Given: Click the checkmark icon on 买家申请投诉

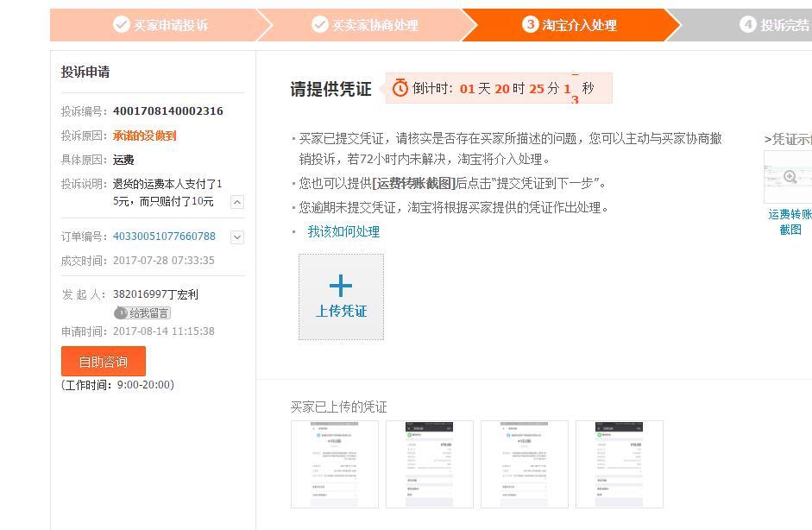Looking at the screenshot, I should [x=121, y=24].
